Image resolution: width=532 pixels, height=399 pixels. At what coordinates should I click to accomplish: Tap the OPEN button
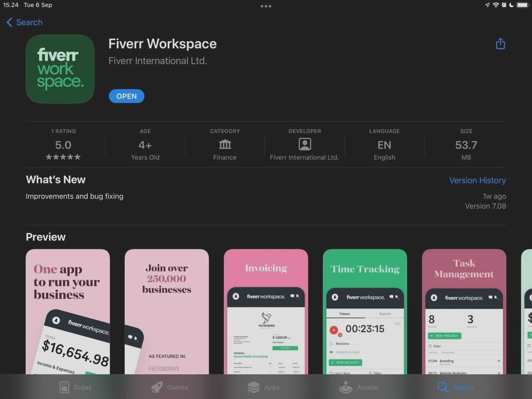coord(126,96)
